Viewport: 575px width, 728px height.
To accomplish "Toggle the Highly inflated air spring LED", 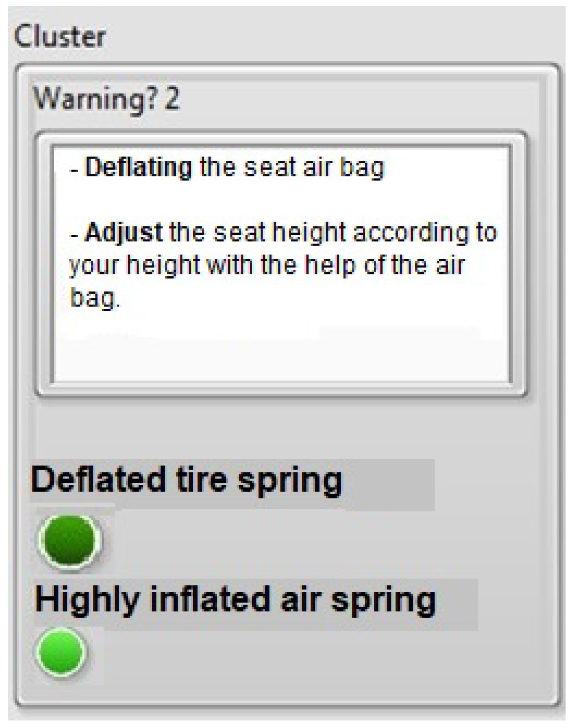I will 61,652.
